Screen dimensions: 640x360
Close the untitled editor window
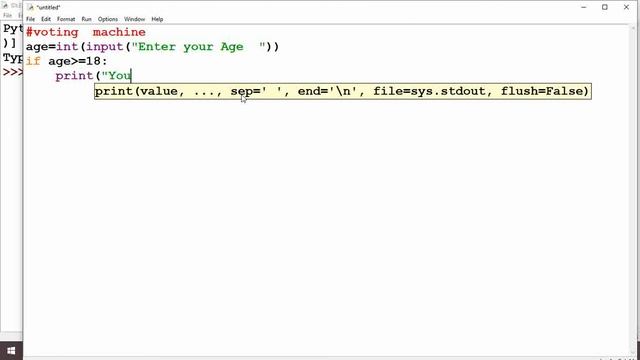coord(626,7)
